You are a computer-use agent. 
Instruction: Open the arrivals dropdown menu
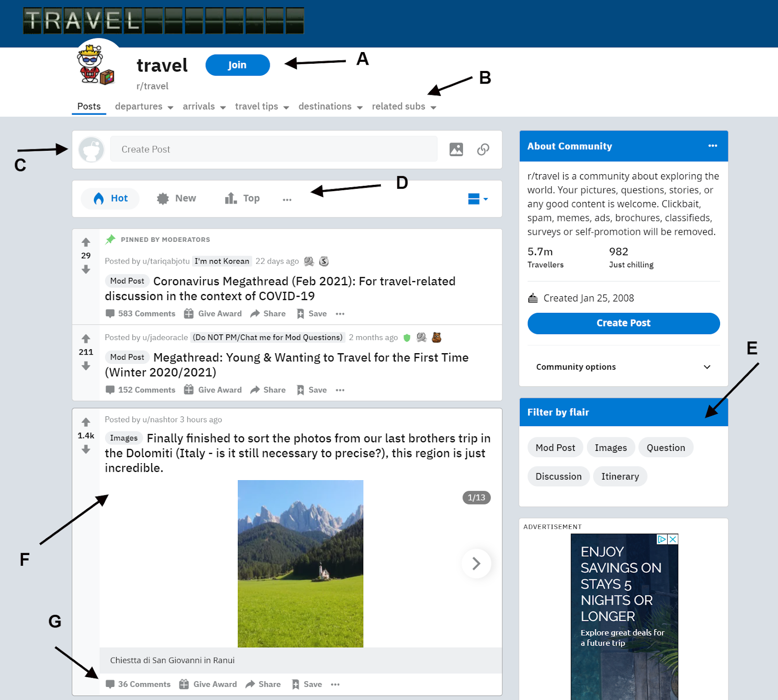(x=204, y=107)
